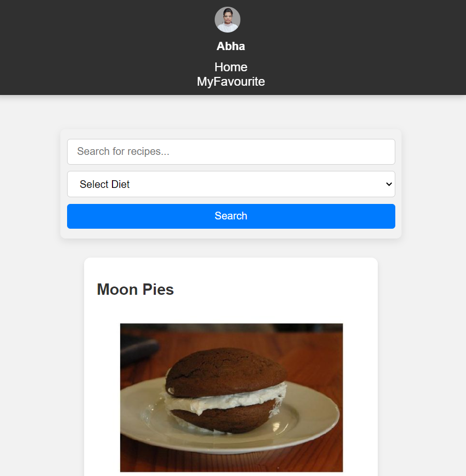Submit the recipe search
Screen dimensions: 466x476
(231, 216)
